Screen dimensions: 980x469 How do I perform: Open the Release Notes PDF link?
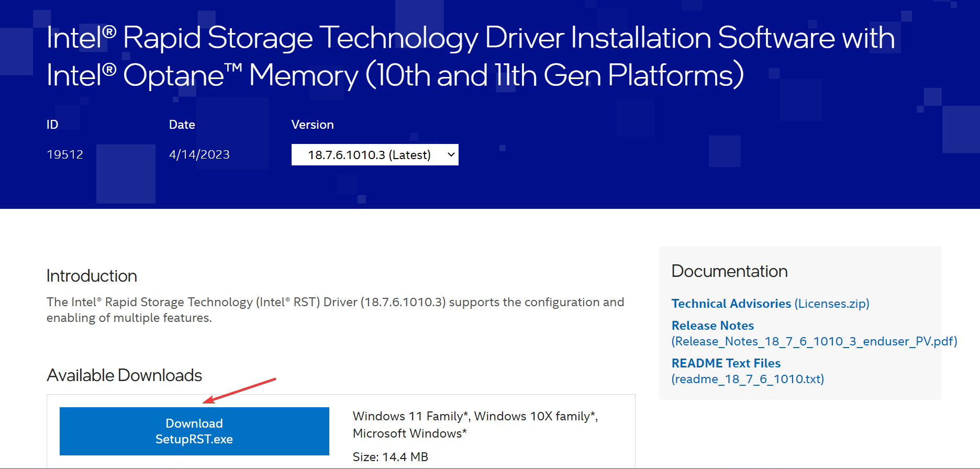click(814, 333)
